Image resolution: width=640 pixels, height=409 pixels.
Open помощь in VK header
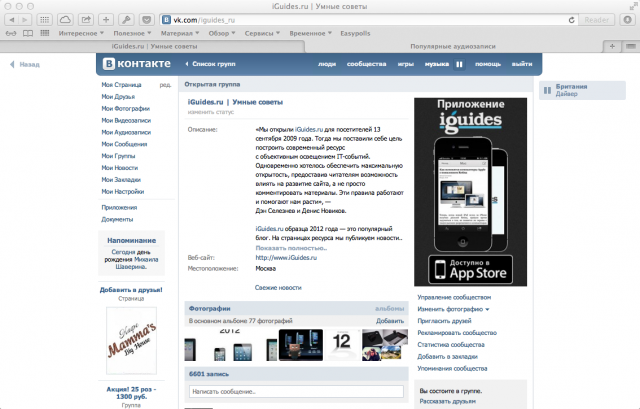(488, 64)
